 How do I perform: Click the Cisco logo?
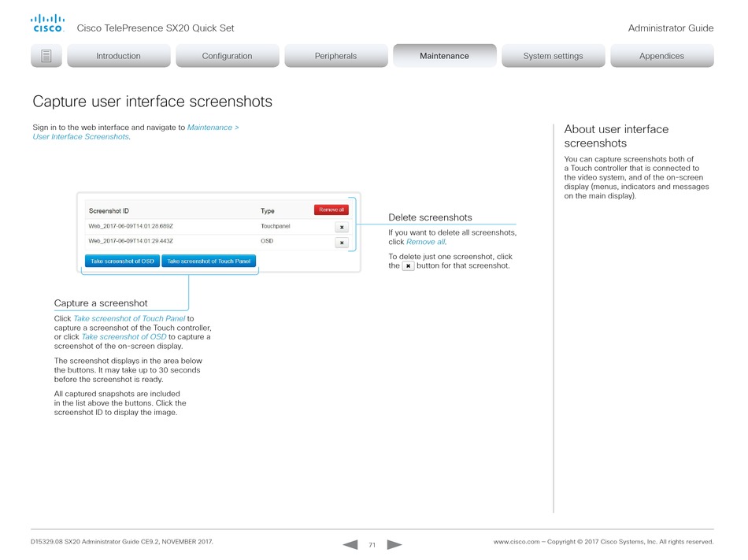click(47, 24)
